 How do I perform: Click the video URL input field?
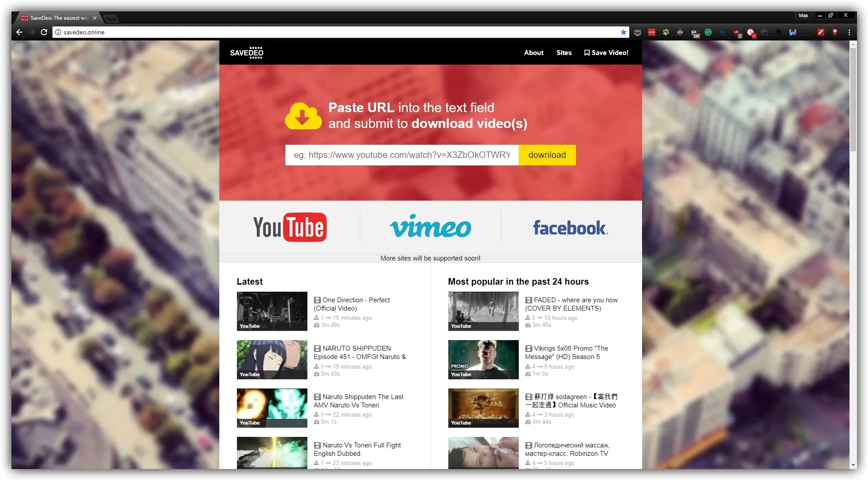pyautogui.click(x=402, y=155)
